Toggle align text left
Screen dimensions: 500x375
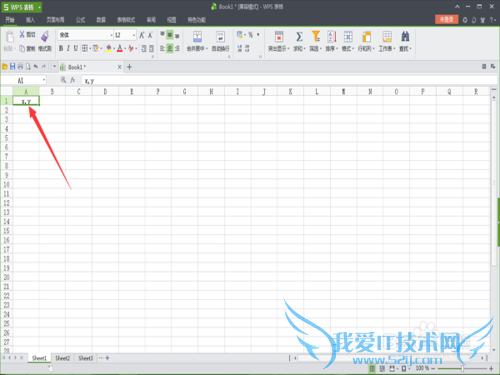click(x=162, y=49)
